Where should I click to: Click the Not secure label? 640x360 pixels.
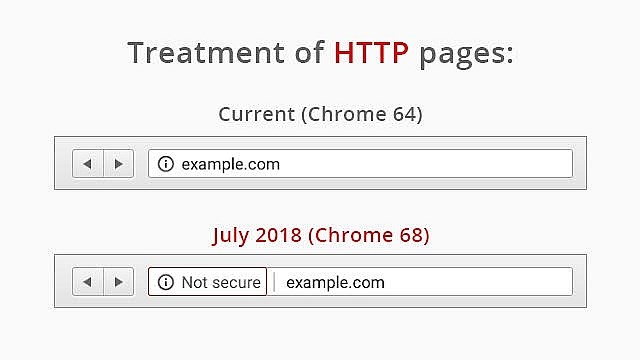221,282
